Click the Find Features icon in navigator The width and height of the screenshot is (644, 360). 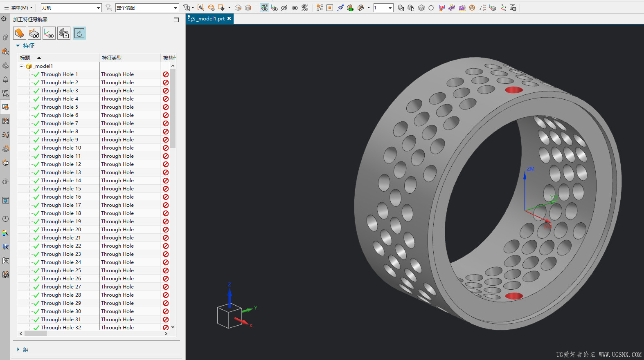pyautogui.click(x=19, y=33)
